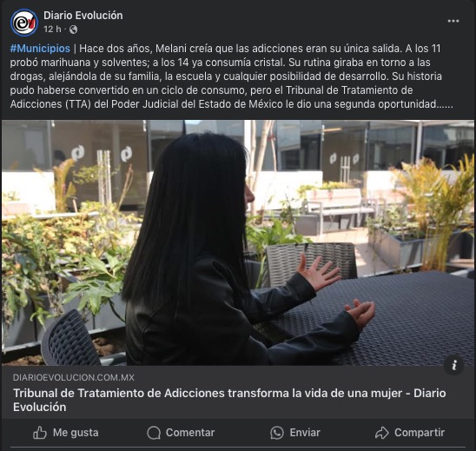
Task: Click the Enviar label
Action: pyautogui.click(x=305, y=433)
